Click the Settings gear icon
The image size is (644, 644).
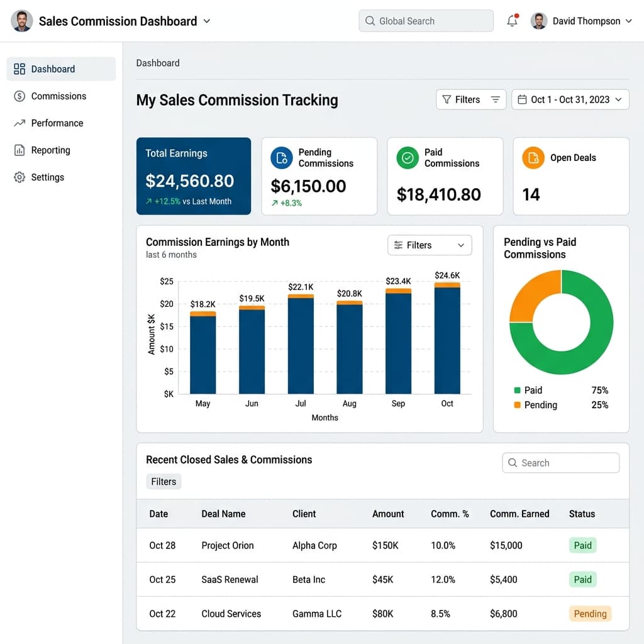19,177
